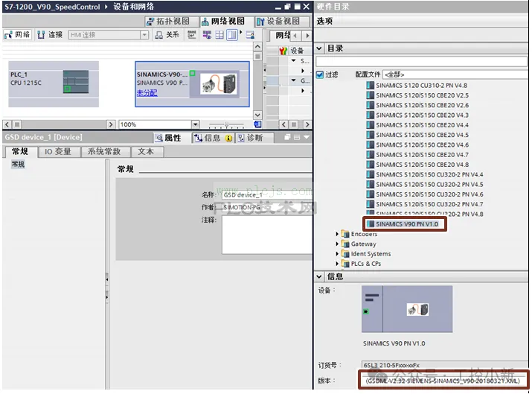Click the rightmost network toolbar icon
Image resolution: width=532 pixels, height=397 pixels.
[x=251, y=35]
